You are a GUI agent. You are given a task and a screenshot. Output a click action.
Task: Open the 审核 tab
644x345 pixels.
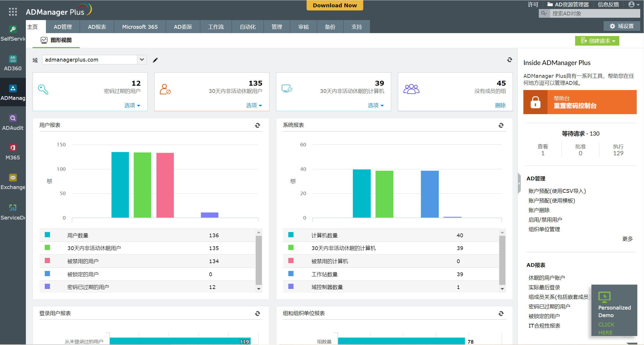(303, 27)
